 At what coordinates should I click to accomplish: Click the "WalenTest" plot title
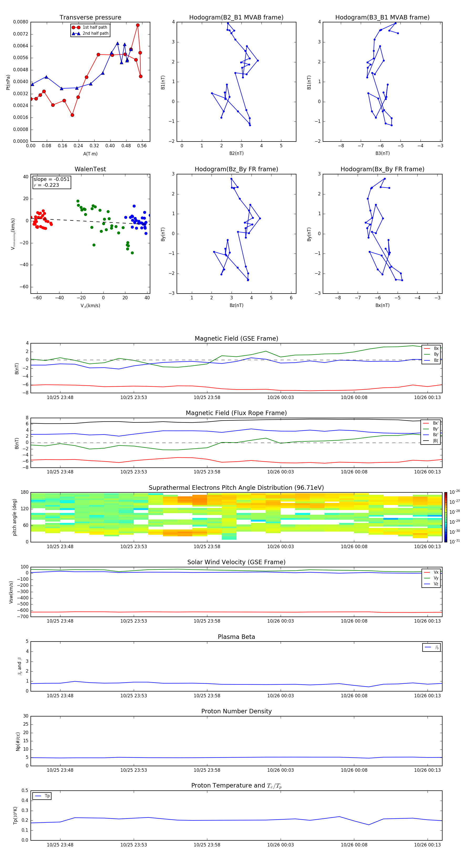coord(90,169)
